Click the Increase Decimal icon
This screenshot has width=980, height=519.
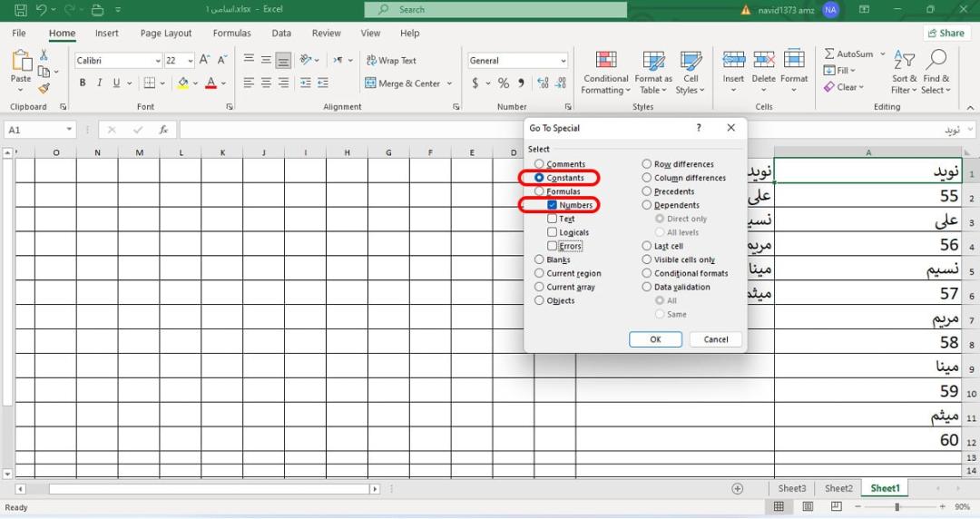(x=543, y=83)
